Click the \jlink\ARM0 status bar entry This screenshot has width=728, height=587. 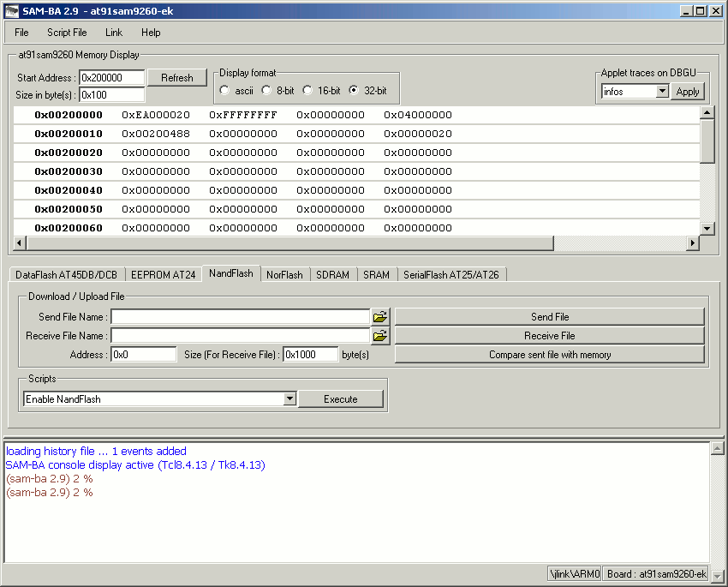(575, 574)
